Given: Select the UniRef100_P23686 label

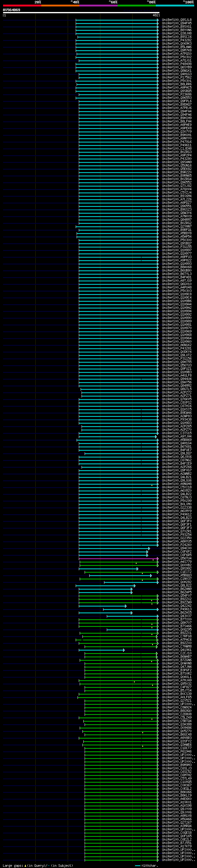Looking at the screenshot, I should 177,94.
